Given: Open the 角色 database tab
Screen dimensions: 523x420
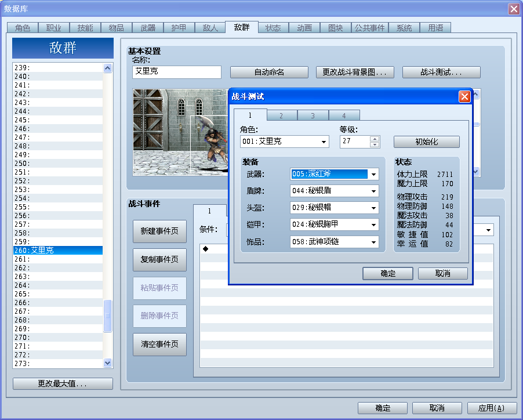Looking at the screenshot, I should click(23, 28).
